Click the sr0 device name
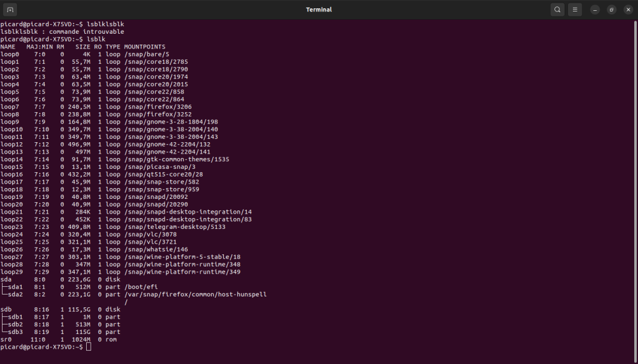This screenshot has height=364, width=638. tap(6, 340)
